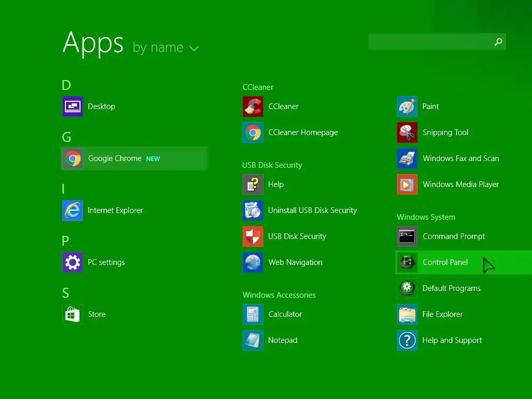
Task: Open the Default Programs icon
Action: tap(407, 288)
